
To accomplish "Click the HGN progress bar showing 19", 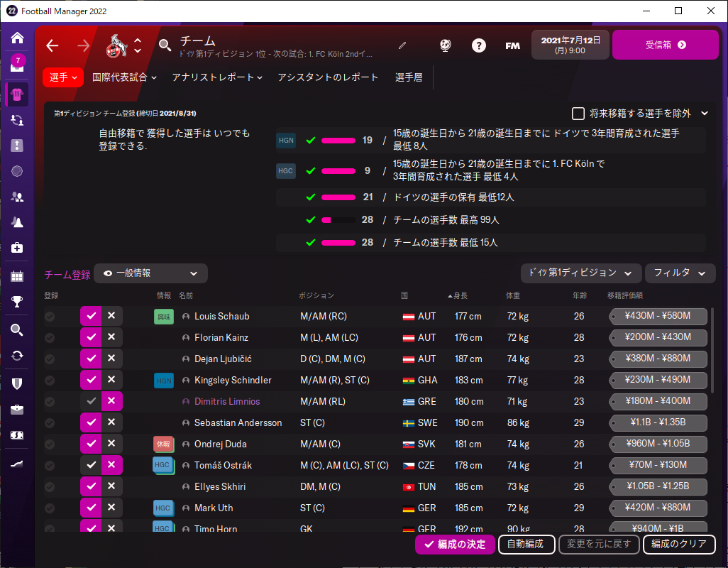I will 338,141.
